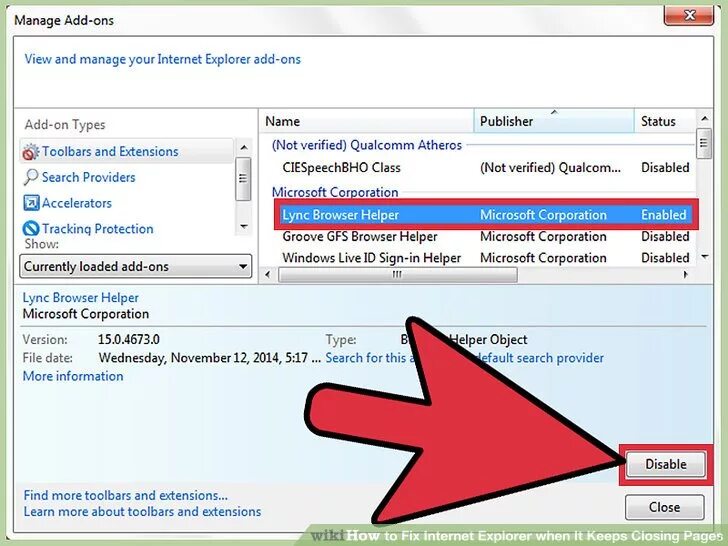Screen dimensions: 728x546
Task: Open the Tracking Protection add-on type
Action: pyautogui.click(x=98, y=229)
